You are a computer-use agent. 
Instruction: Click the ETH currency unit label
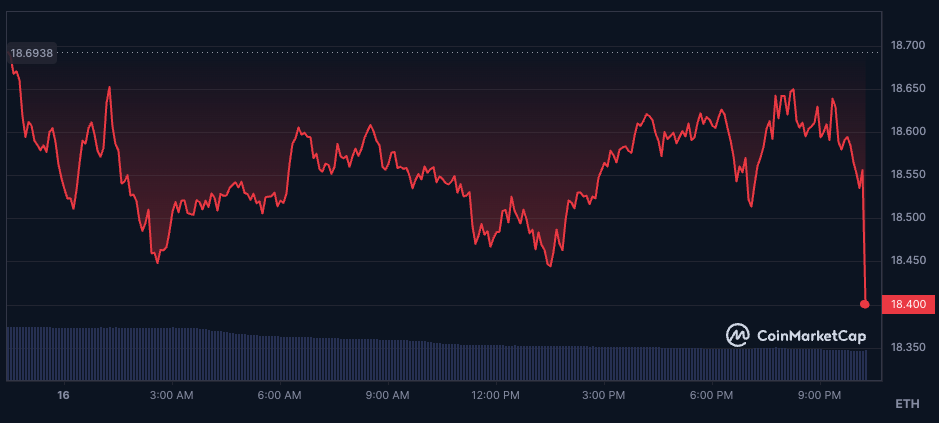tap(907, 404)
